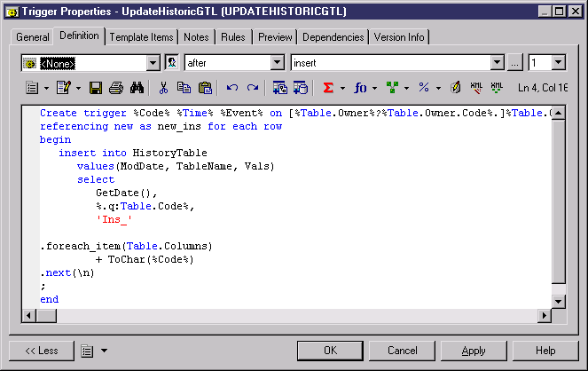The height and width of the screenshot is (371, 588).
Task: Expand the trigger event 'insert' dropdown
Action: [497, 63]
